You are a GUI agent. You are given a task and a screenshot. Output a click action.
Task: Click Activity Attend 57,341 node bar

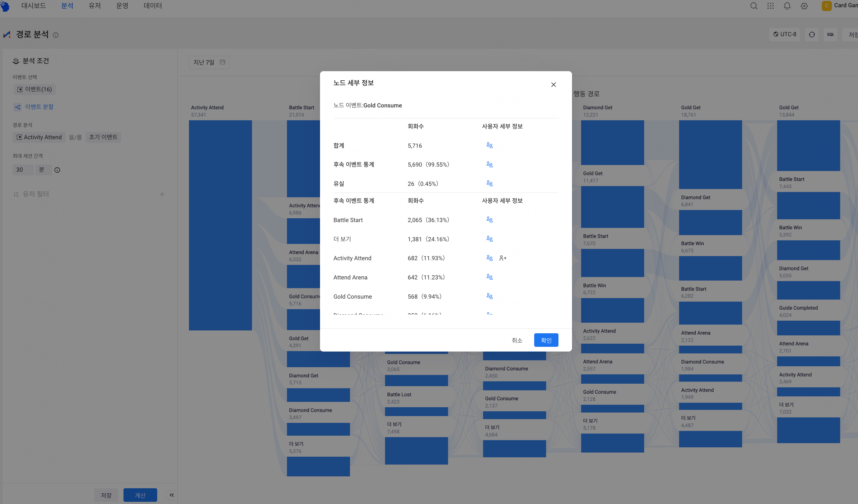pos(220,225)
